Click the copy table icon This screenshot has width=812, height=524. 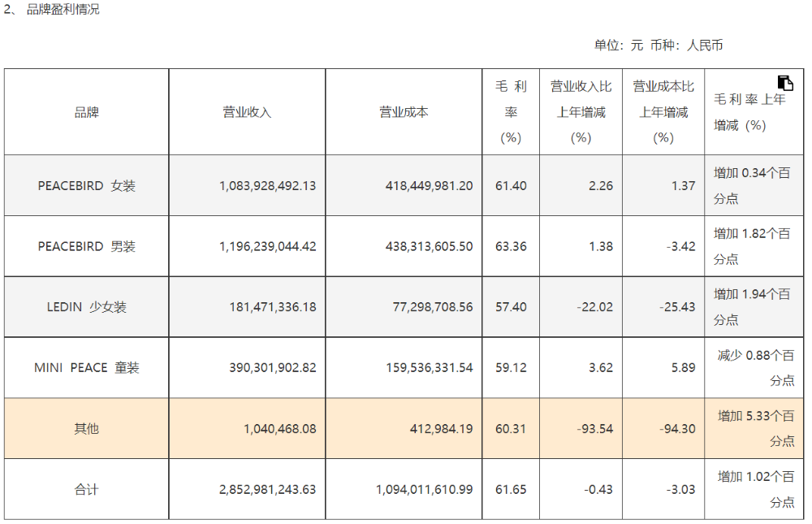[x=785, y=83]
